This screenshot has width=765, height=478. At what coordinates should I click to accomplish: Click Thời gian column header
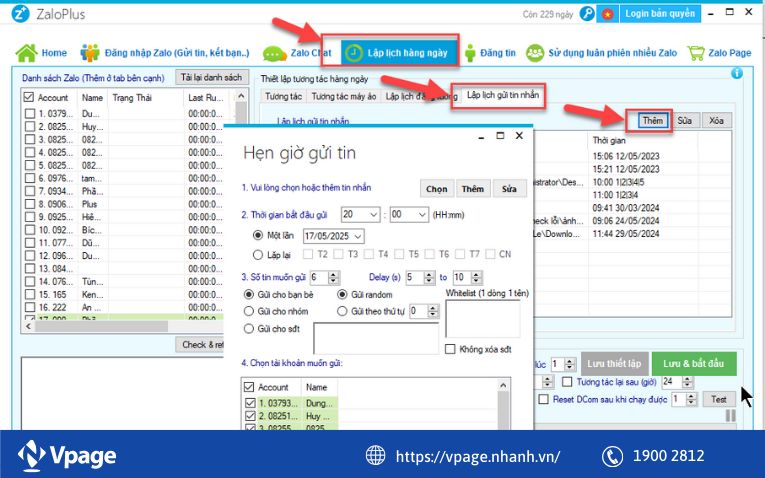609,140
